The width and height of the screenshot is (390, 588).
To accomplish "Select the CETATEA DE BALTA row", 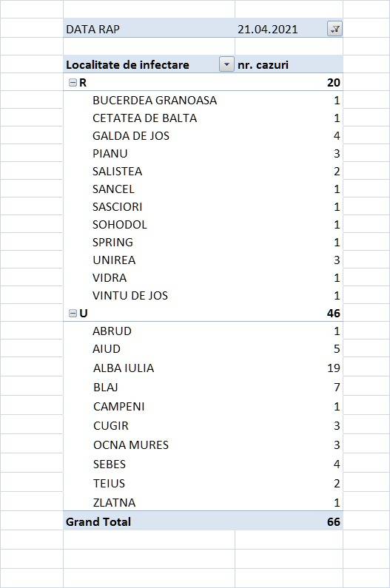I will [203, 118].
